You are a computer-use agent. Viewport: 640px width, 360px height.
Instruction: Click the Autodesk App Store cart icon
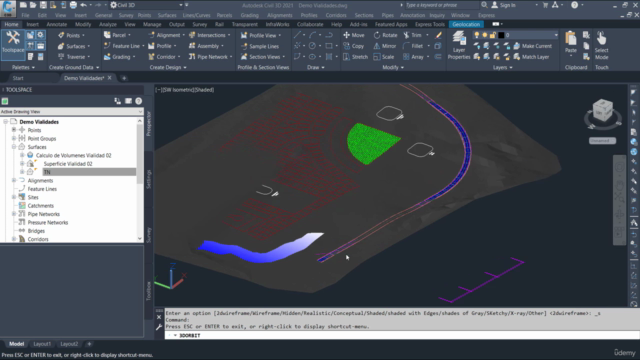(x=545, y=5)
